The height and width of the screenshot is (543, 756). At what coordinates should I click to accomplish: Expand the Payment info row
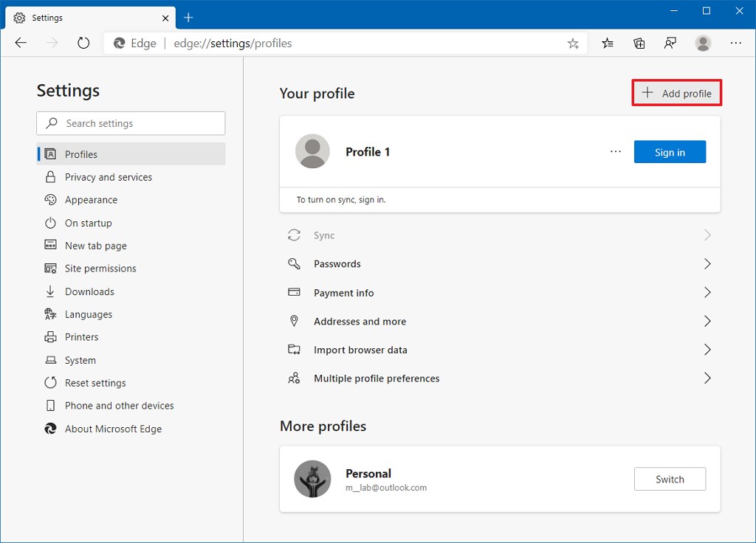[499, 293]
